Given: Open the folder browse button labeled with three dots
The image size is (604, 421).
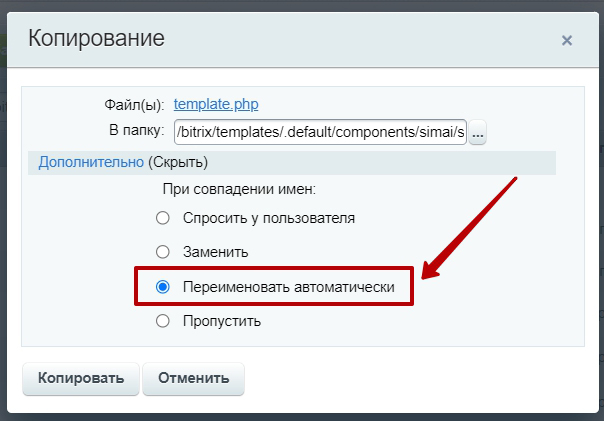Looking at the screenshot, I should 477,133.
